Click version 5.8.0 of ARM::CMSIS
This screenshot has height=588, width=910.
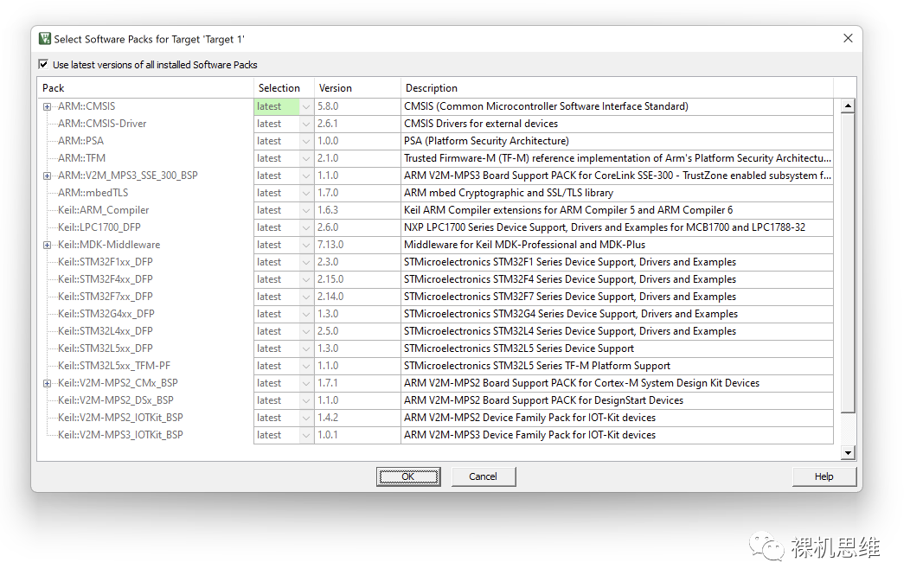pos(328,106)
